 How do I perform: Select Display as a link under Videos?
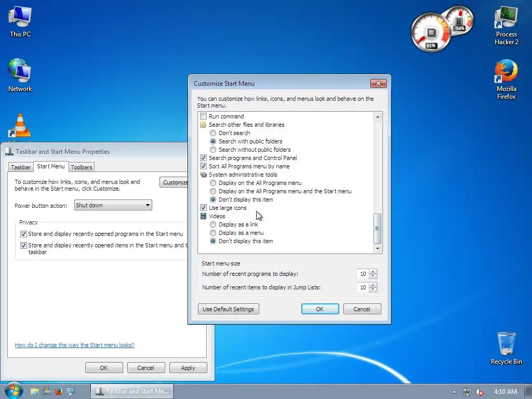(212, 224)
